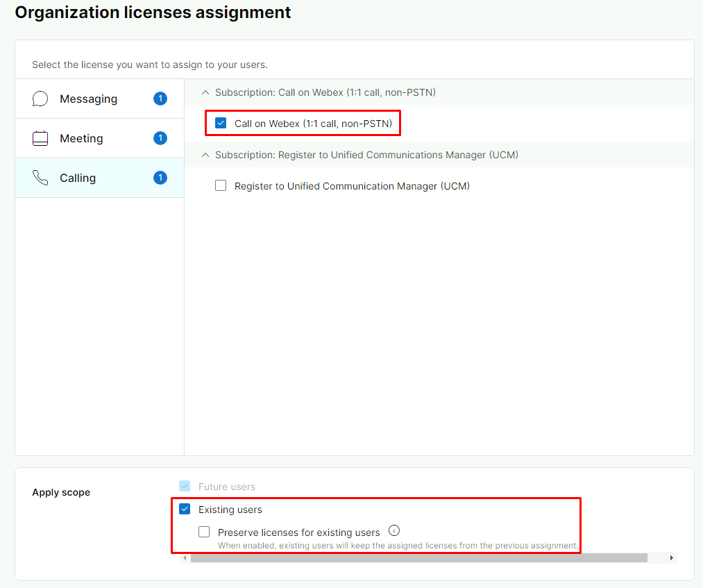The height and width of the screenshot is (588, 703).
Task: Click the info icon beside Preserve licenses
Action: (394, 531)
